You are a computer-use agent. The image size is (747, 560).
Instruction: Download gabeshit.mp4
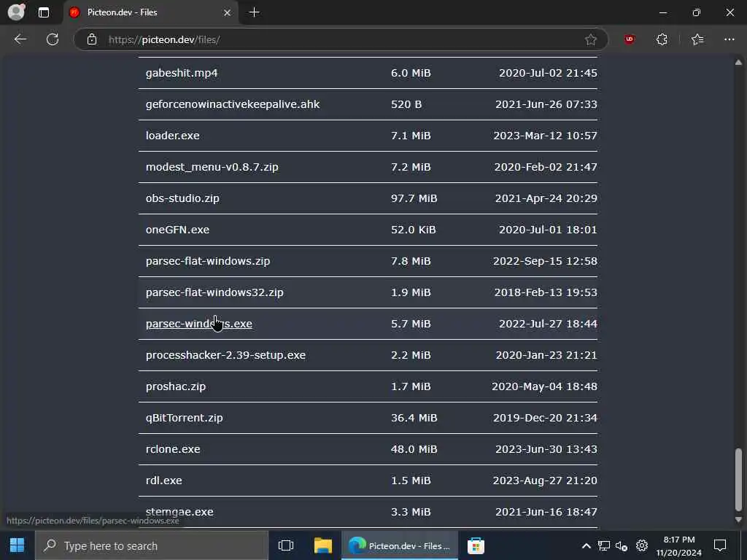pyautogui.click(x=182, y=73)
